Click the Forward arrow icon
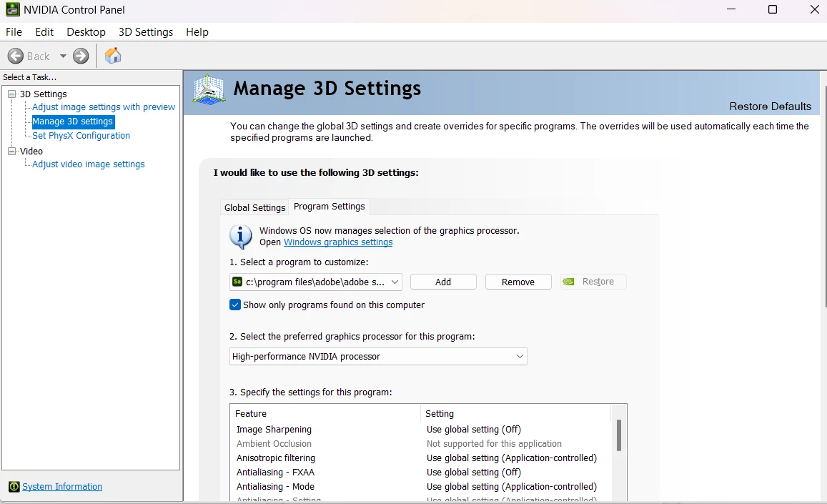This screenshot has width=827, height=504. tap(81, 56)
